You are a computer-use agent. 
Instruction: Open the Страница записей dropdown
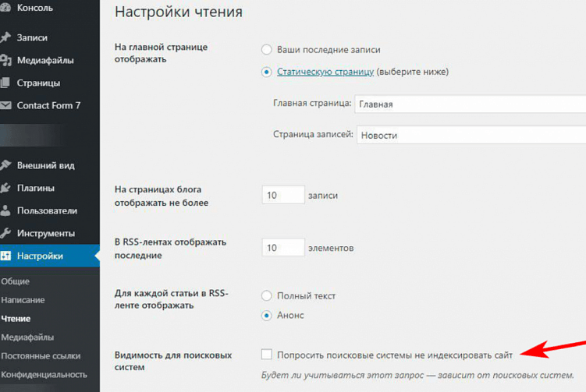[x=471, y=135]
